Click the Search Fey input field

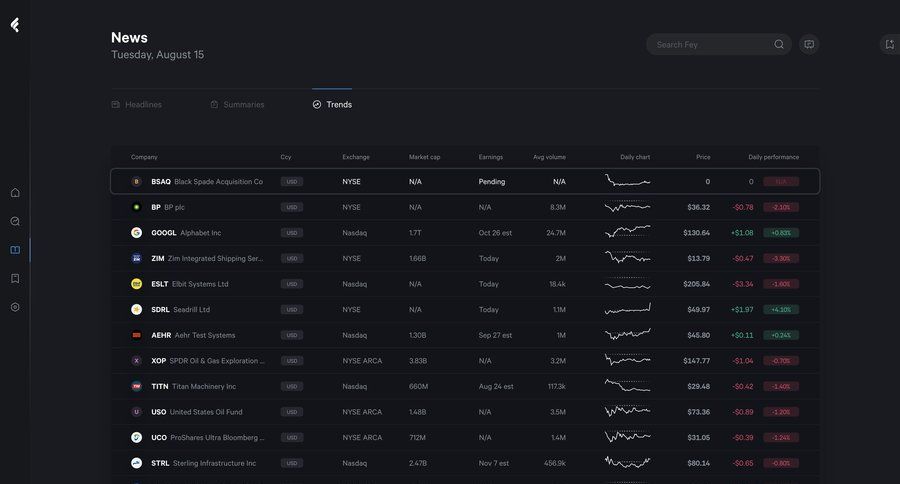click(710, 44)
